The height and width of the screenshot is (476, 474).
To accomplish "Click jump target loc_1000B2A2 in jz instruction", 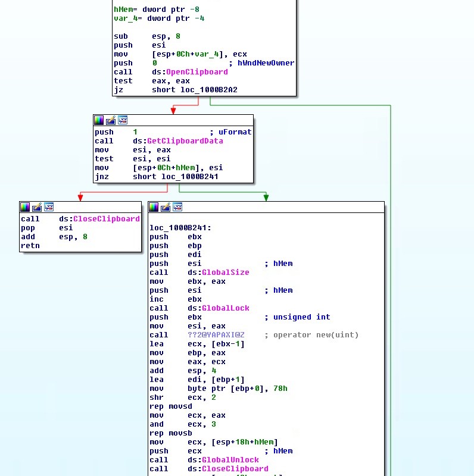I will [208, 90].
